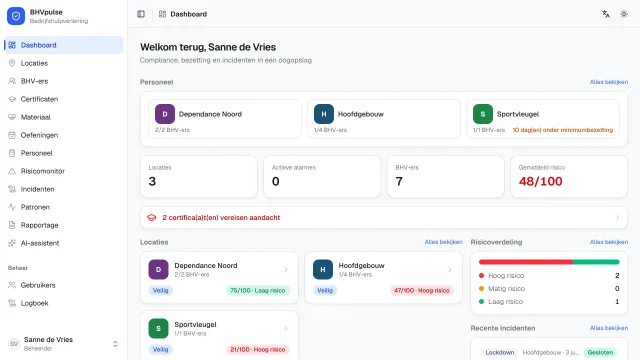Click the 10 dag(en) onder minimumbezetting warning

[563, 130]
